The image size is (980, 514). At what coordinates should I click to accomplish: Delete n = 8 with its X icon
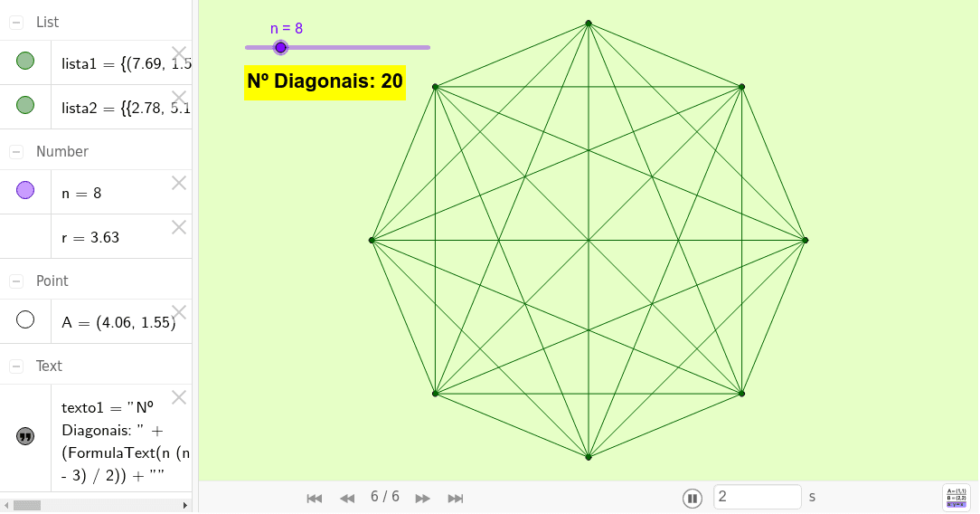tap(179, 183)
